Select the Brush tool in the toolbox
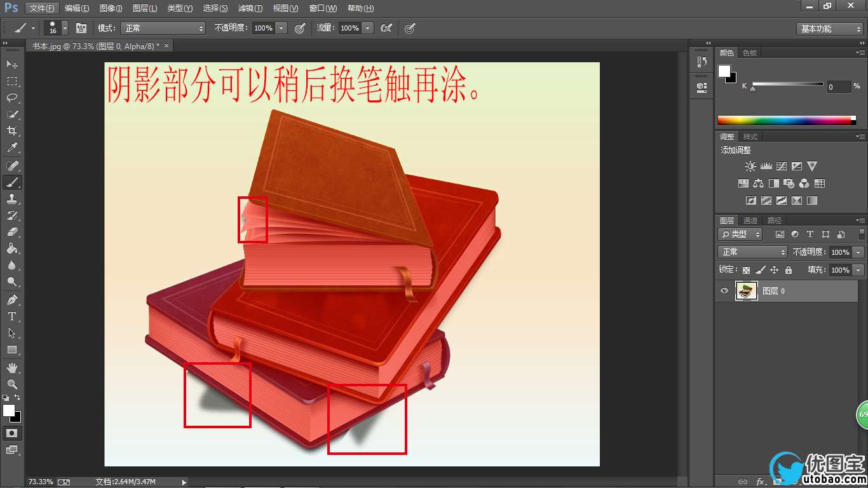Viewport: 868px width, 488px height. click(x=12, y=182)
